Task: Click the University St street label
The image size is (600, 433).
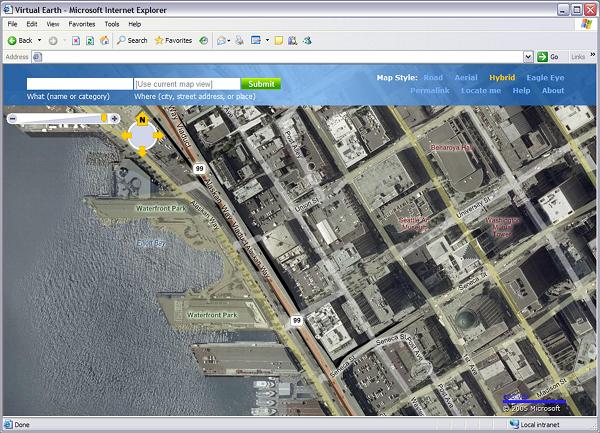Action: coord(473,207)
